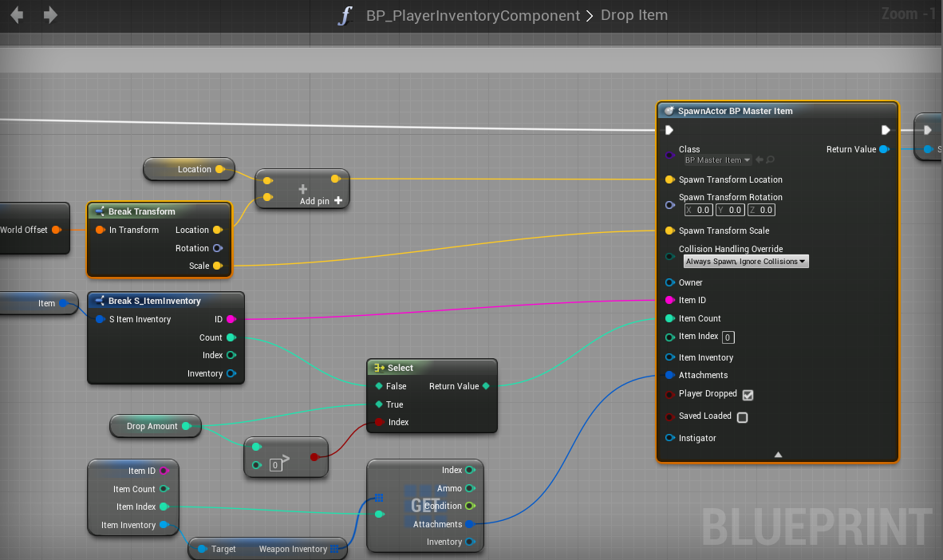Open the BP Master Item class dropdown

tap(717, 160)
